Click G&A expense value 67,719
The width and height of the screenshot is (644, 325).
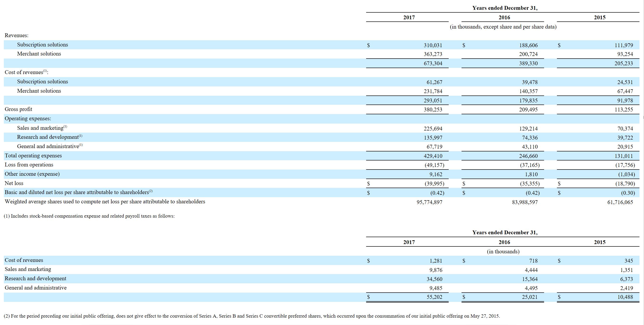click(x=434, y=147)
